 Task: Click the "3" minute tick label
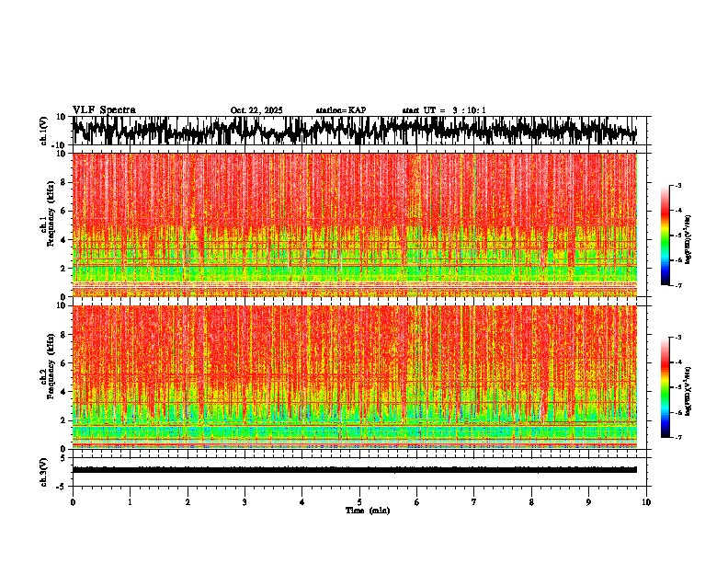click(x=245, y=502)
